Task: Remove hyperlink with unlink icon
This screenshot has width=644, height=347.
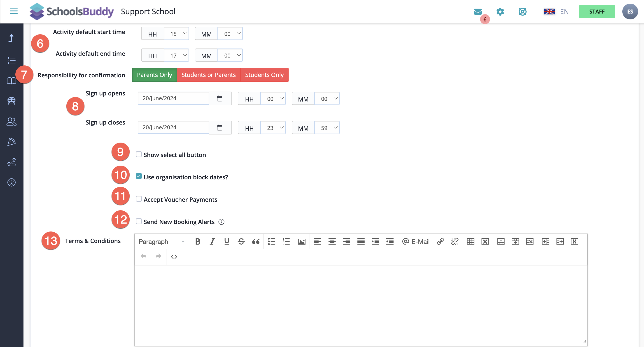Action: 455,242
